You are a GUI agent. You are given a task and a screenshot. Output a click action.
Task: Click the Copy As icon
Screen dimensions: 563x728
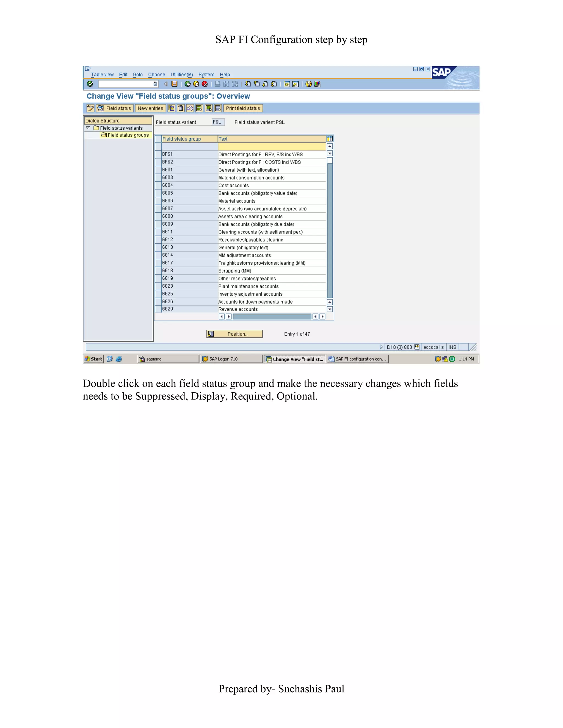pos(172,108)
